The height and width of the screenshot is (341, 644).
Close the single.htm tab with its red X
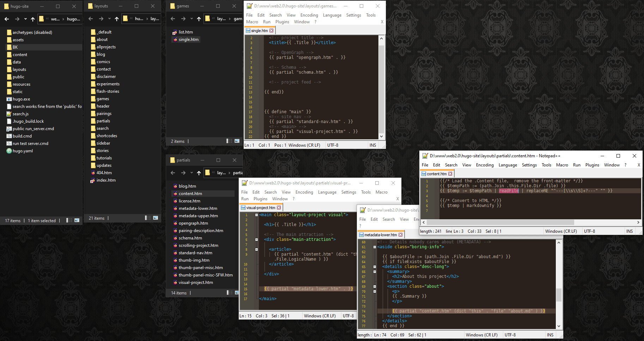pos(271,31)
